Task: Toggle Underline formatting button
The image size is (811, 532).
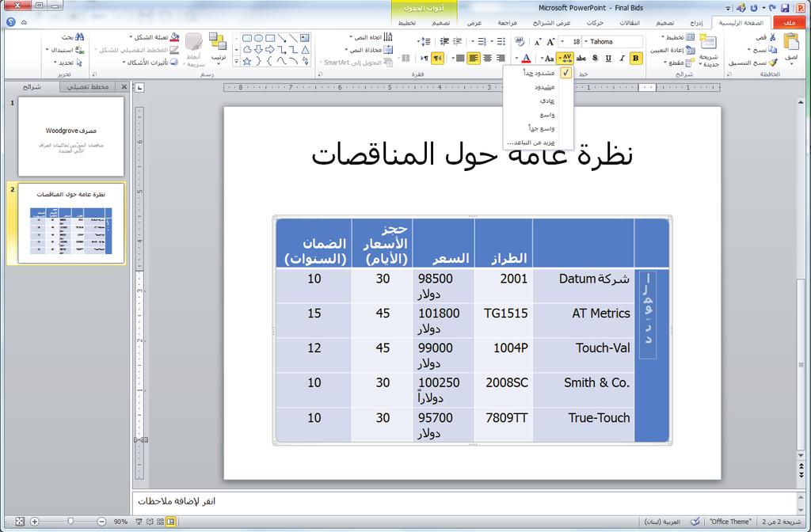Action: click(x=608, y=59)
